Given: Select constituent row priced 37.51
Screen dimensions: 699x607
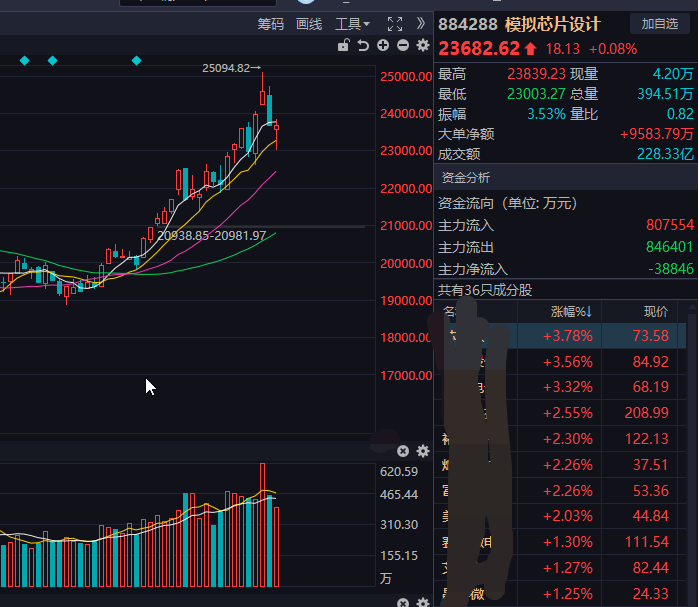Looking at the screenshot, I should [560, 465].
